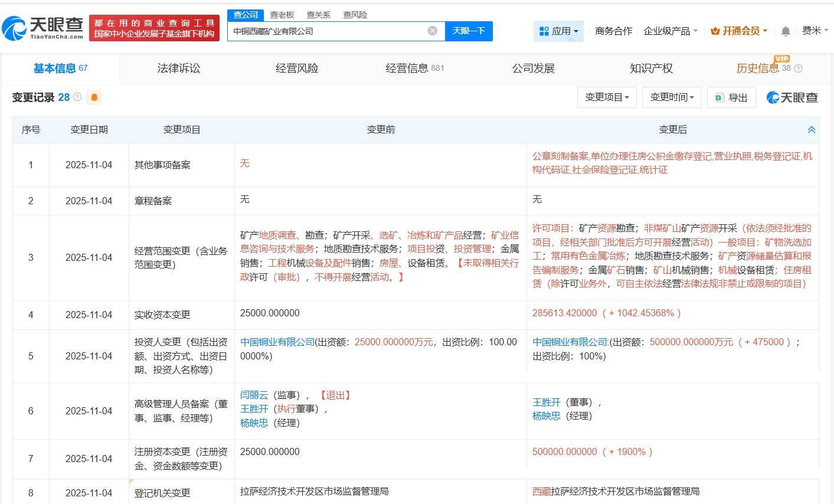This screenshot has height=504, width=834.
Task: Open the 变更时间 filter dropdown
Action: tap(672, 97)
